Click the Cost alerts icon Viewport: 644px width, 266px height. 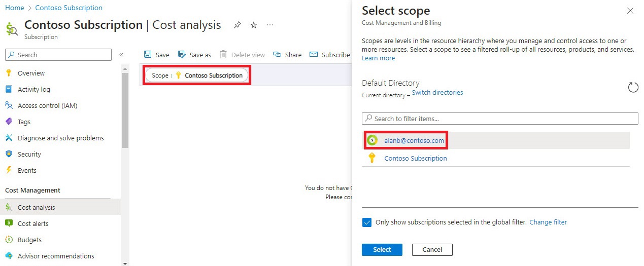tap(9, 223)
